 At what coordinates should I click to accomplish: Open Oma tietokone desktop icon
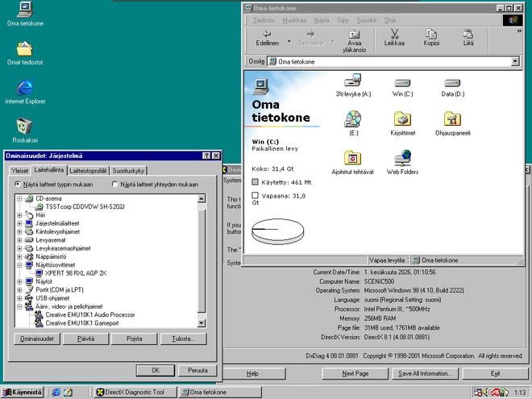point(25,14)
